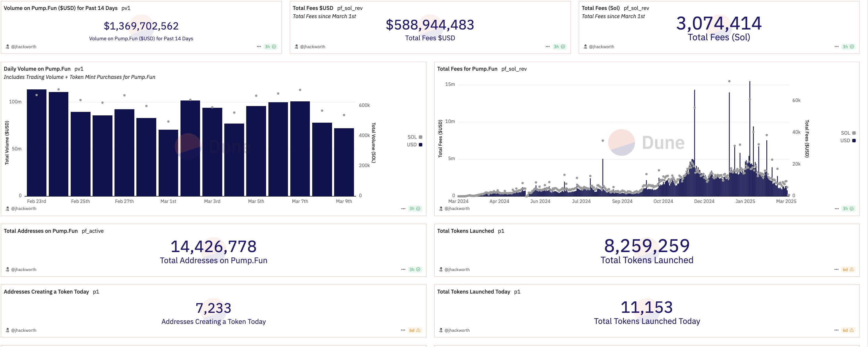868x347 pixels.
Task: Open three-dot menu on Total Fees for Pump.Fun chart
Action: 836,209
